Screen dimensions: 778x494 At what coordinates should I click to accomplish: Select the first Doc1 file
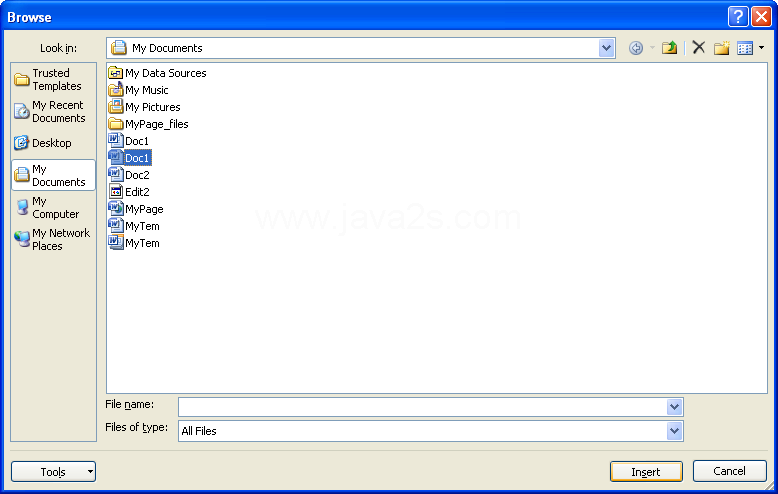[129, 141]
